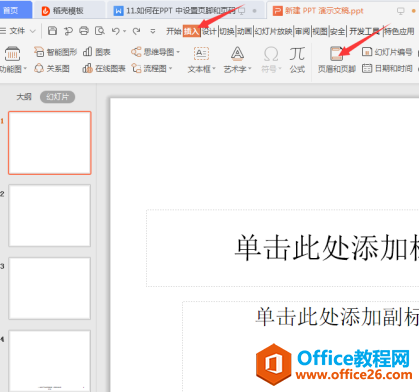This screenshot has width=419, height=392.
Task: Open the 文件 file menu
Action: click(x=18, y=31)
